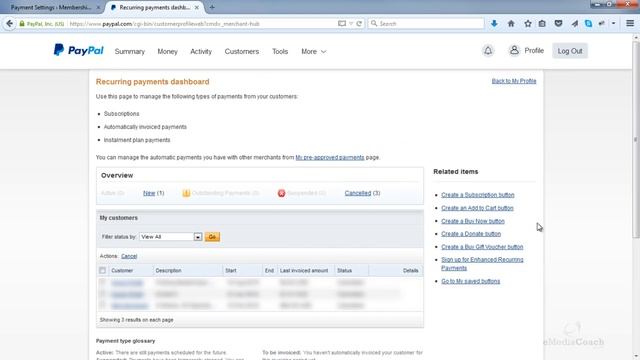Viewport: 640px width, 360px height.
Task: Click the End column header
Action: coord(269,270)
